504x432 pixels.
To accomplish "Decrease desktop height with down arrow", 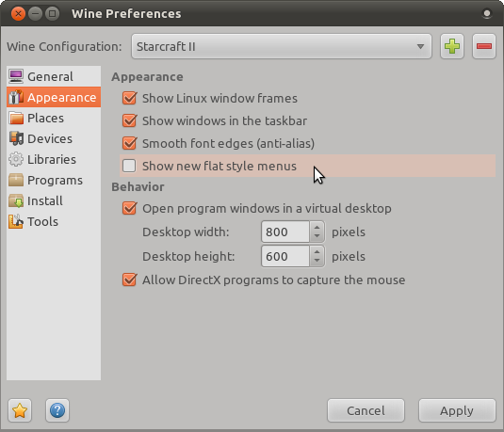I will 317,261.
